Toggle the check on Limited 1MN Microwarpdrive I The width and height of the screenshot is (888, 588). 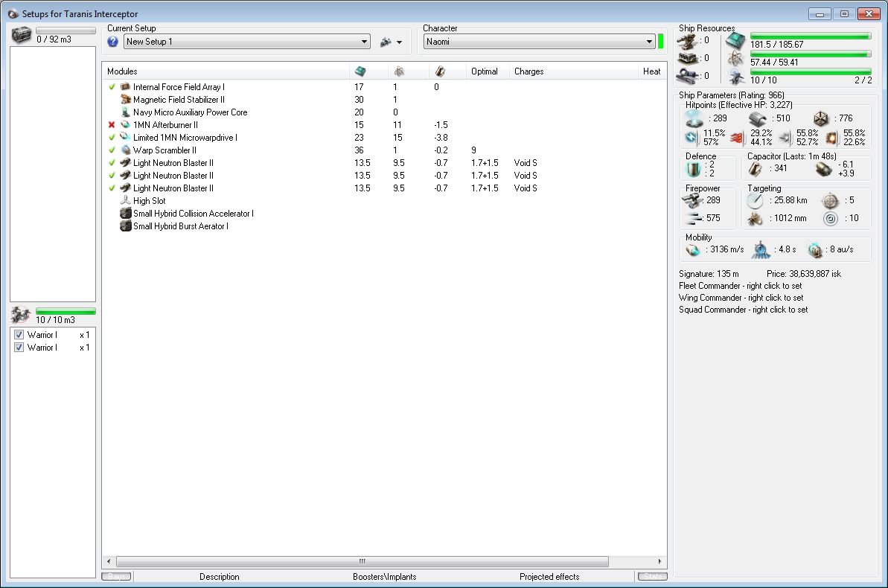(x=112, y=137)
